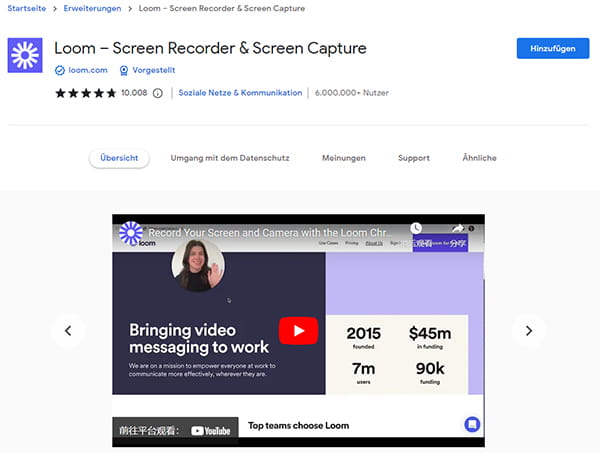Viewport: 600px width, 453px height.
Task: Play the YouTube video with the red play button
Action: tap(298, 331)
